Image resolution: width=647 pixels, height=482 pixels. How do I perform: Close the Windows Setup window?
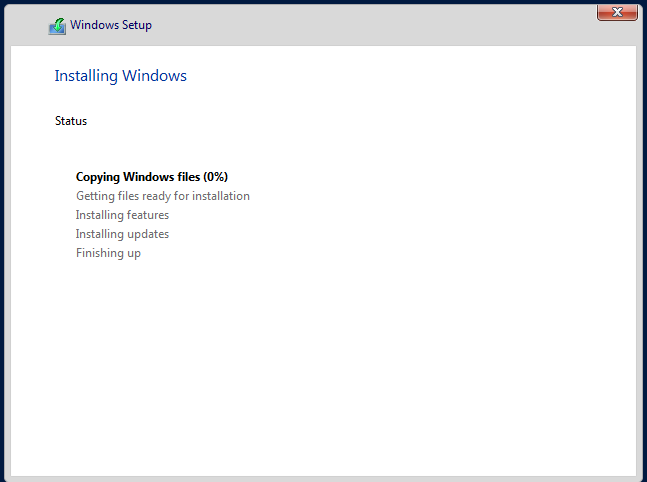point(617,12)
